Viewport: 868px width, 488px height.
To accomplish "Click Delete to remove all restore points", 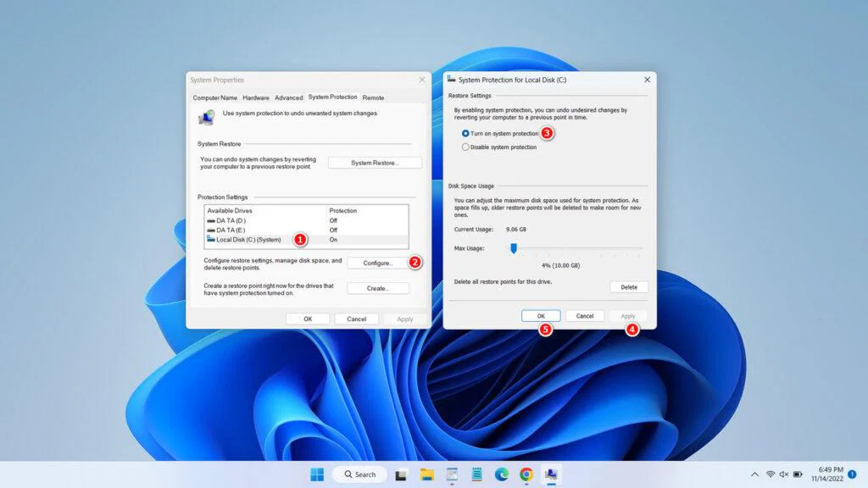I will 629,286.
